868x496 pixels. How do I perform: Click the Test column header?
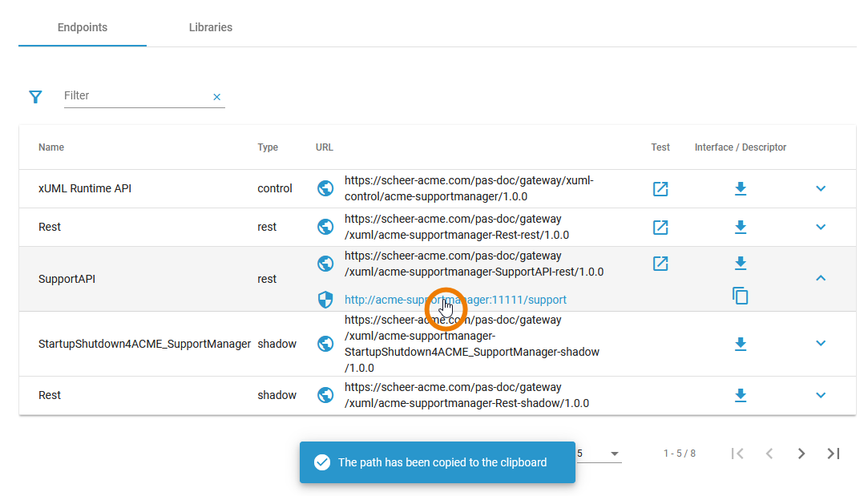point(660,147)
